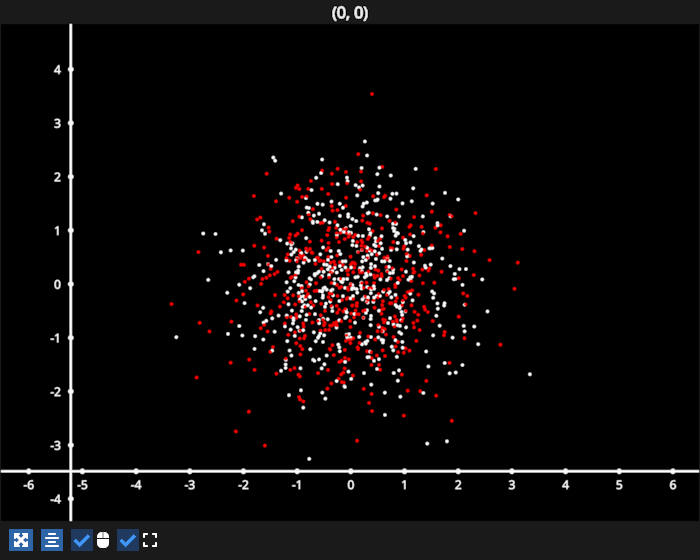Toggle the checkbox beside the corner-brackets icon
This screenshot has height=560, width=700.
pos(128,540)
